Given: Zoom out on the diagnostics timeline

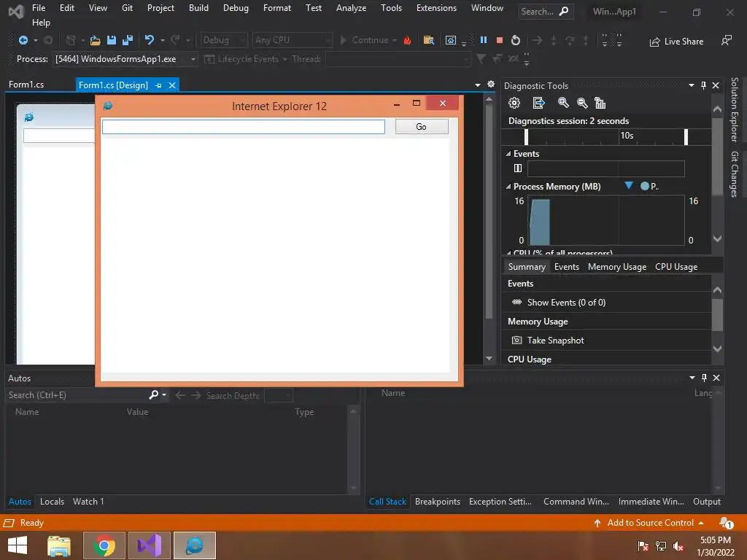Looking at the screenshot, I should 581,103.
